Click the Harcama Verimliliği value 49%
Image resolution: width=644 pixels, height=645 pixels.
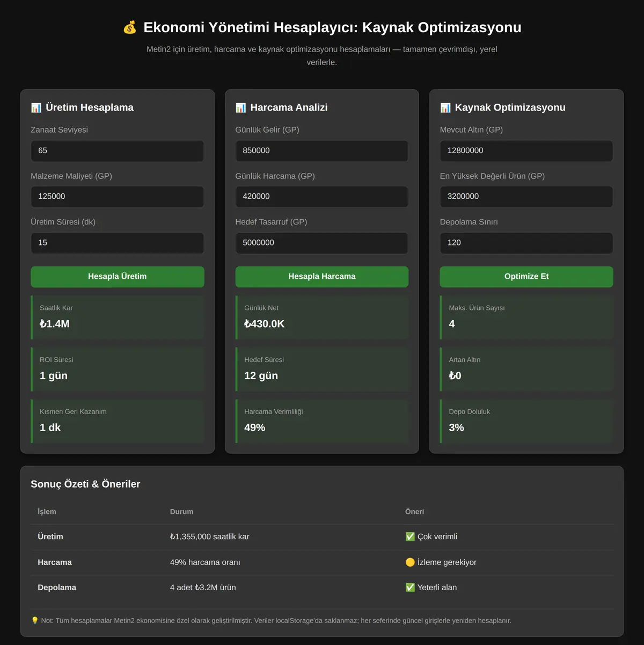[255, 427]
